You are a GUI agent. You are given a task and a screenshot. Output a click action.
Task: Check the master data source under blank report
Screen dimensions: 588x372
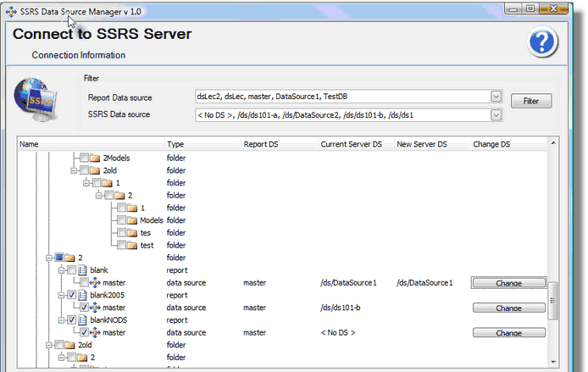pyautogui.click(x=85, y=282)
